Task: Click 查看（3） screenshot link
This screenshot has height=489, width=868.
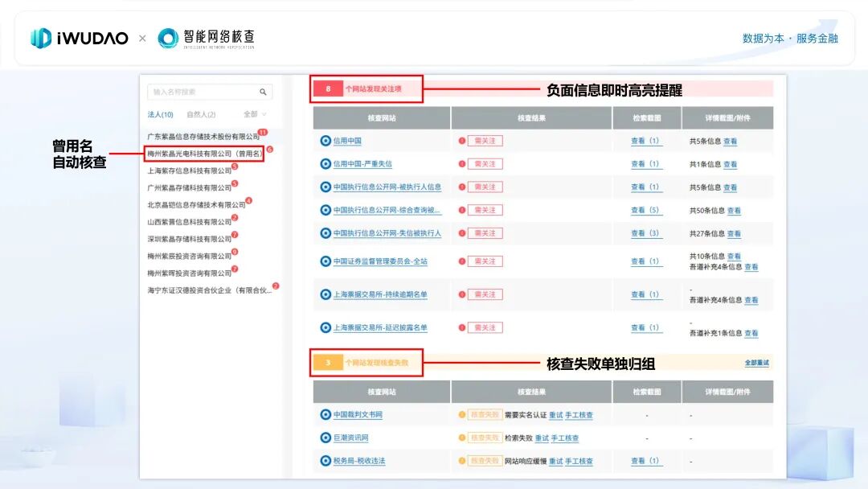Action: tap(645, 233)
